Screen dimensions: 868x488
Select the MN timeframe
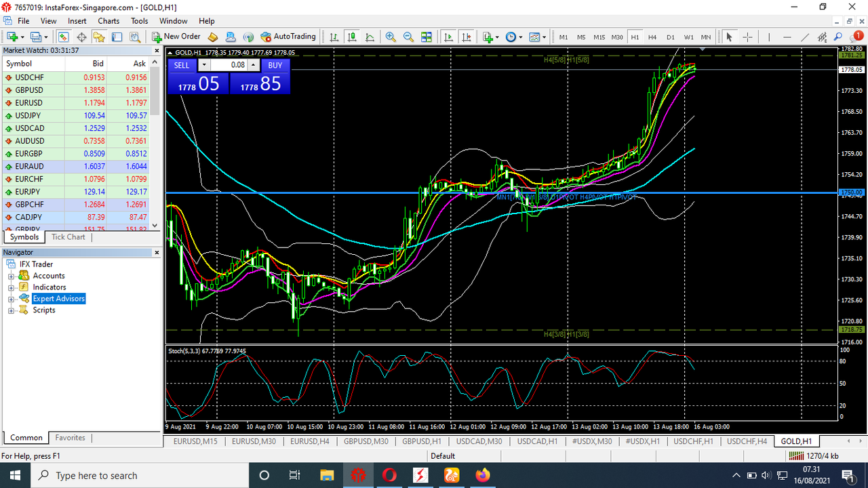[x=706, y=37]
